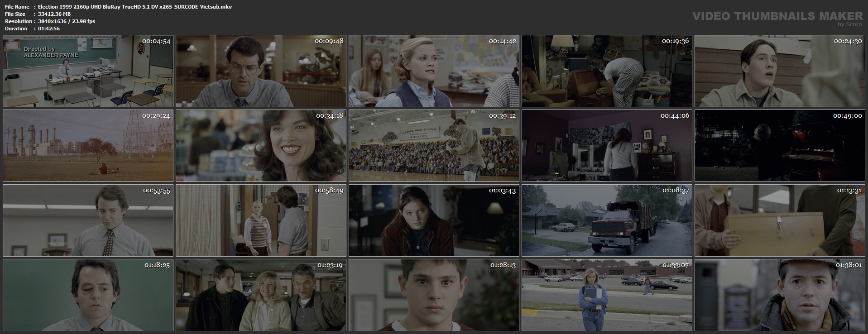Open the gymnasium frame at 00:39:12

[x=434, y=146]
